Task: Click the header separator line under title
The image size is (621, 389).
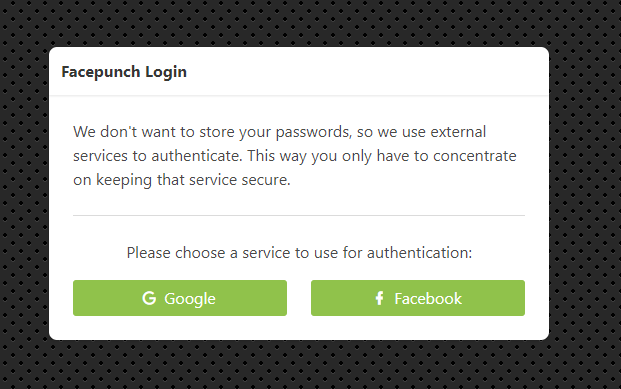Action: (x=299, y=95)
